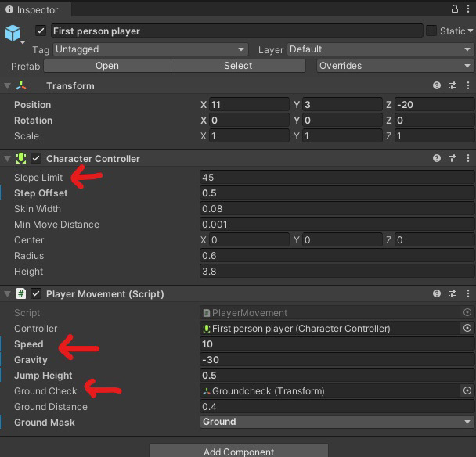The height and width of the screenshot is (457, 476).
Task: Open Transform presets selector
Action: [453, 85]
